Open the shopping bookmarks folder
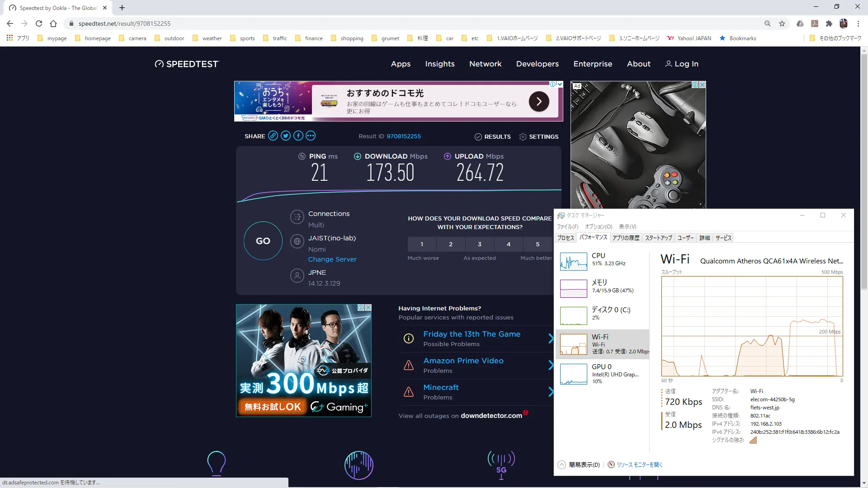 pyautogui.click(x=347, y=38)
